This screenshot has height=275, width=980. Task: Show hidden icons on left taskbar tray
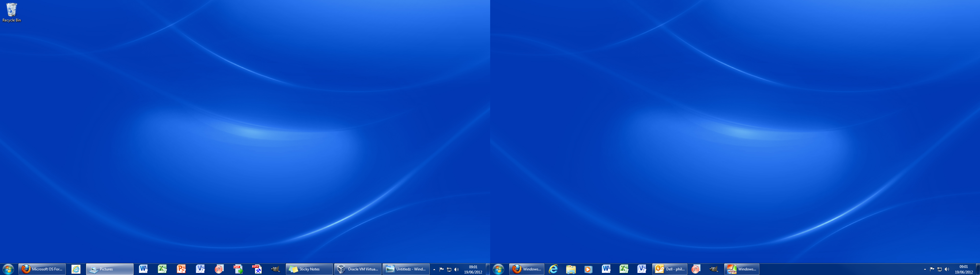pos(434,269)
